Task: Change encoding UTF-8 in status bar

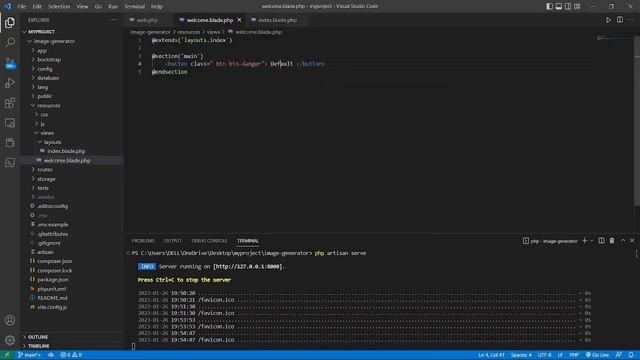Action: click(x=544, y=355)
